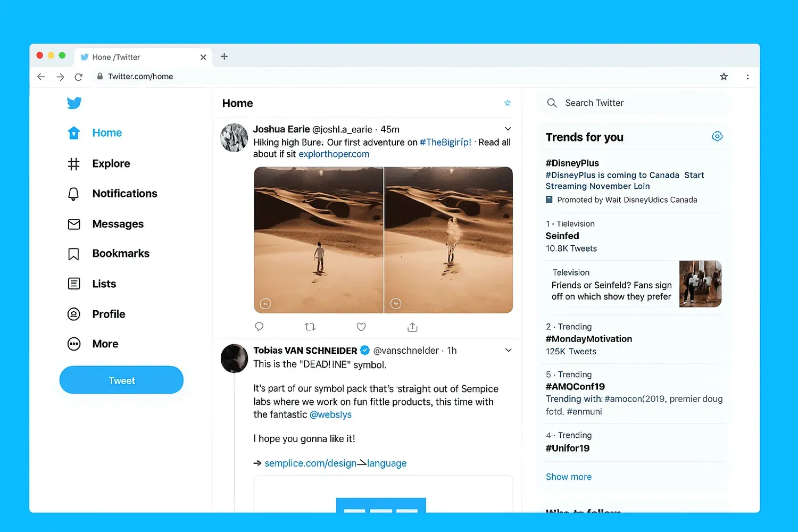Show more trends
798x532 pixels.
click(568, 477)
